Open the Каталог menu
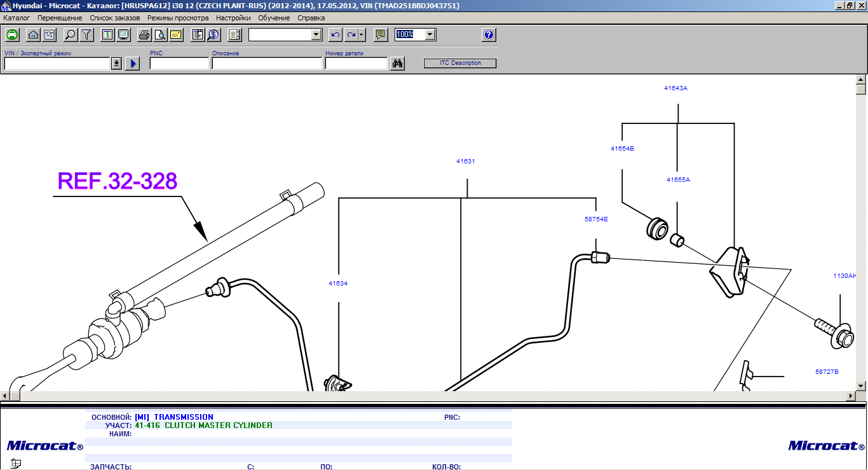Image resolution: width=868 pixels, height=470 pixels. (17, 18)
